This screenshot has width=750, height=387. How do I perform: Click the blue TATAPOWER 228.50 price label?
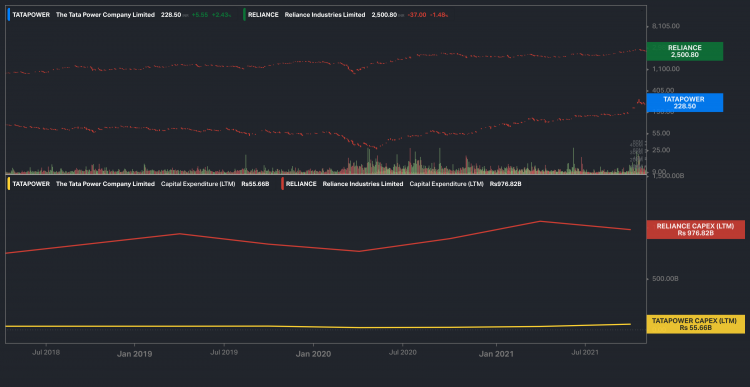684,102
